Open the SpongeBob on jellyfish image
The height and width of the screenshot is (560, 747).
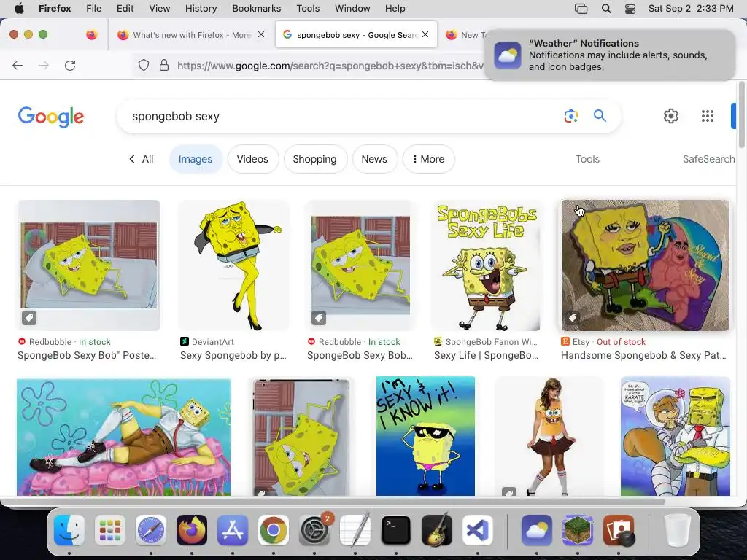coord(123,437)
